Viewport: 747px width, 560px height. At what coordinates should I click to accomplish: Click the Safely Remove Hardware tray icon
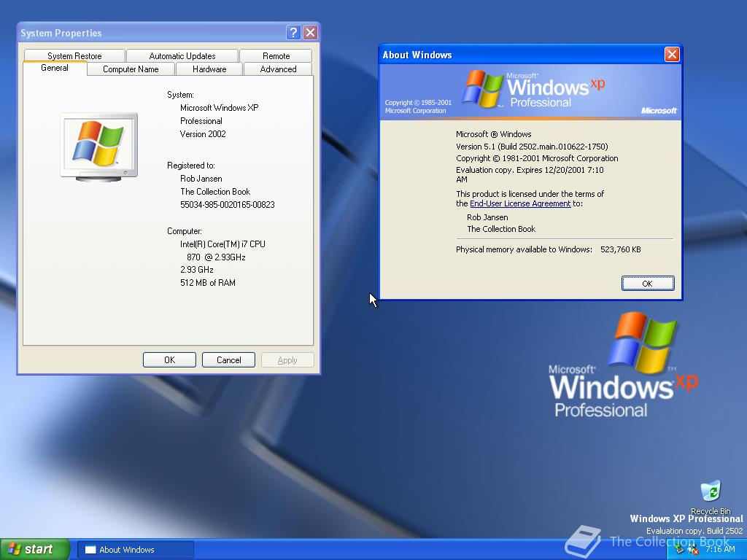679,550
